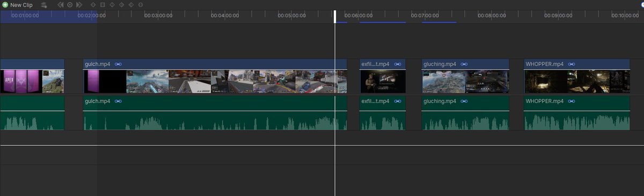The height and width of the screenshot is (196, 644).
Task: Click the volume line of WHOPPER.mp4 audio
Action: click(577, 111)
